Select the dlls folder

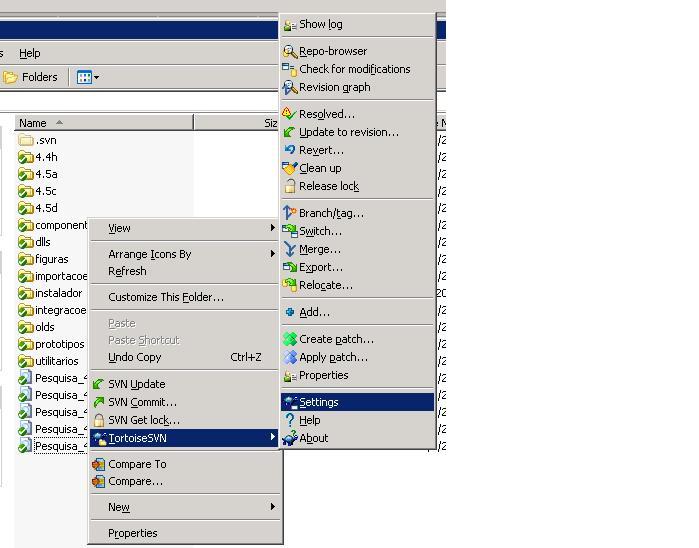(34, 242)
